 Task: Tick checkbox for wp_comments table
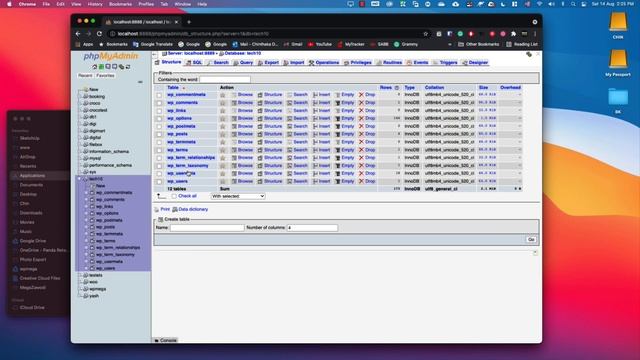[159, 103]
